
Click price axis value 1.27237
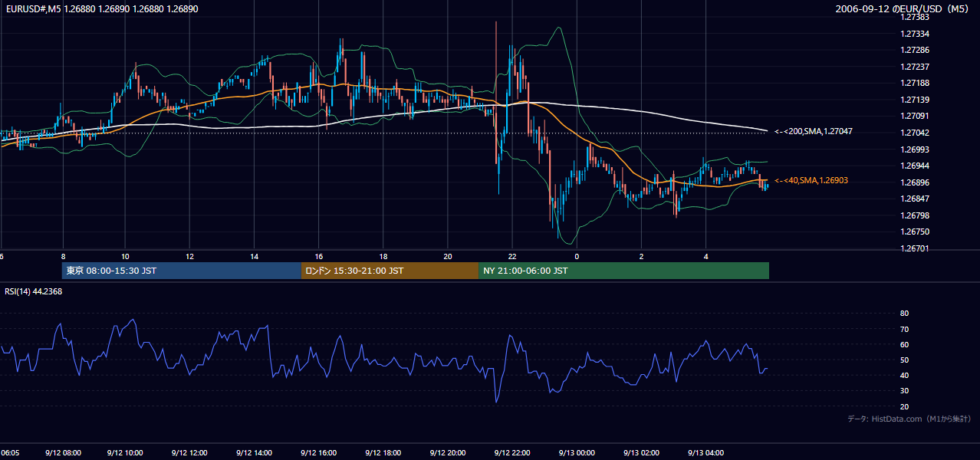pos(914,67)
